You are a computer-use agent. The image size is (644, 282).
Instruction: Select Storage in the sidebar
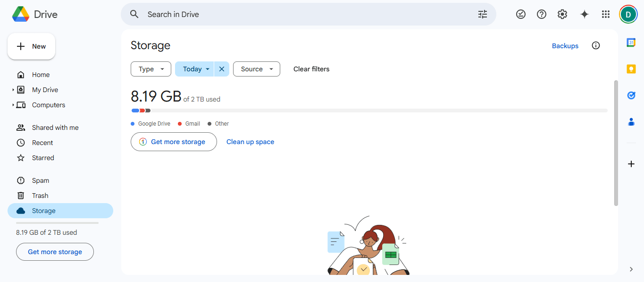pos(60,211)
